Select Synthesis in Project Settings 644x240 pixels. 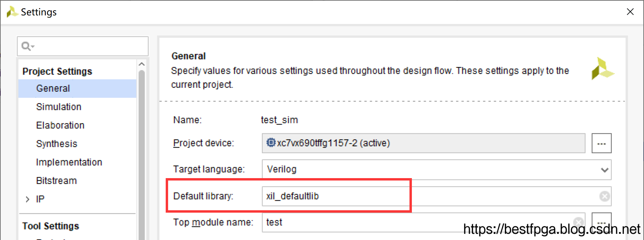point(57,144)
